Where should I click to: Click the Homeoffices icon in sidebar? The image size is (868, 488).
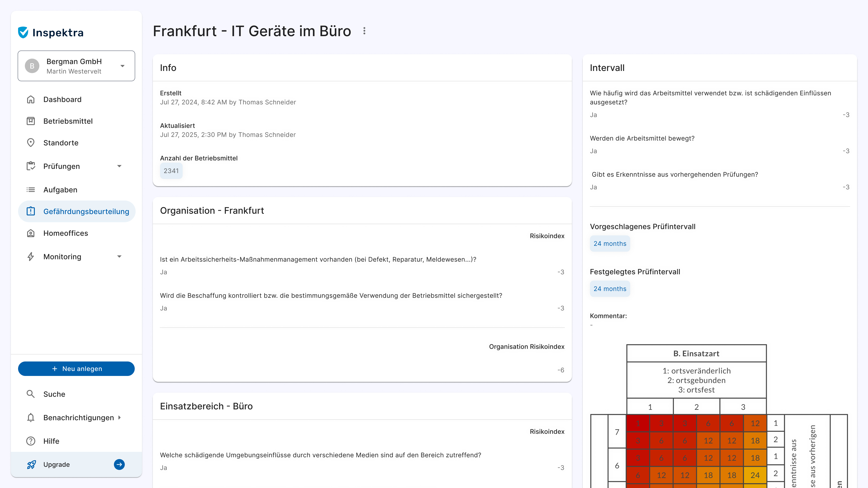[x=31, y=233]
